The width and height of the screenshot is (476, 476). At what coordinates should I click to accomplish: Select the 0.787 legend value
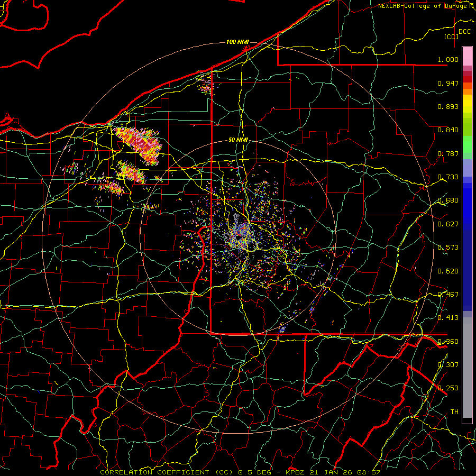[448, 153]
